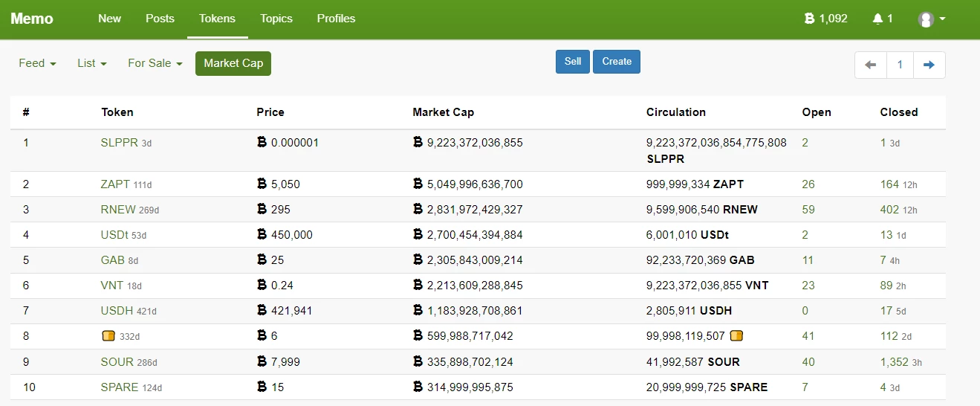The width and height of the screenshot is (980, 406).
Task: Click the gold token icon in row 8
Action: [108, 336]
